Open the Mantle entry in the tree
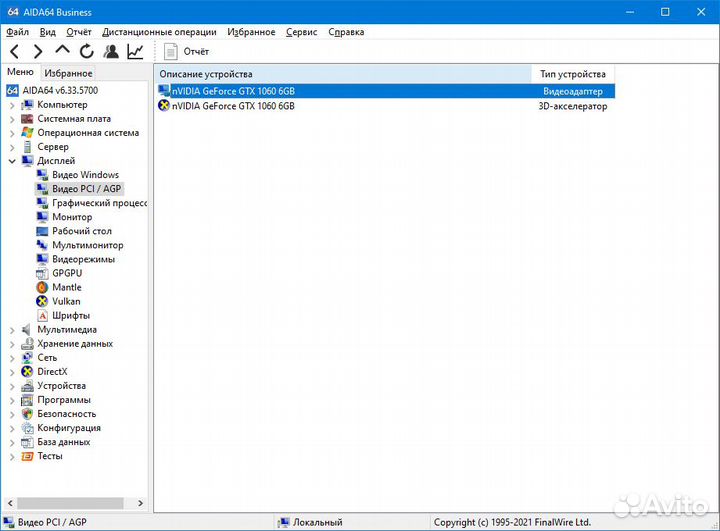Screen dimensions: 720x531 (66, 287)
